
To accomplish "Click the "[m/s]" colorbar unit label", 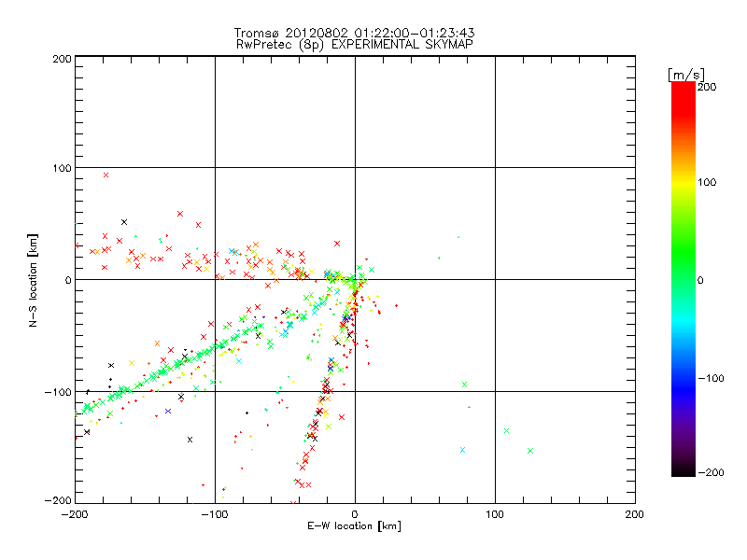I will 686,75.
